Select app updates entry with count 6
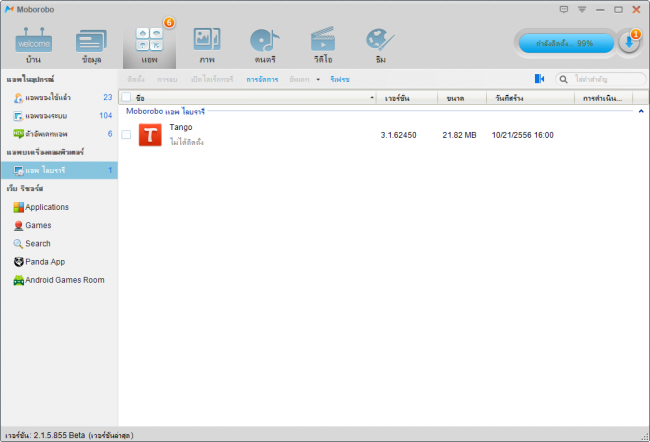This screenshot has width=650, height=442. coord(59,134)
